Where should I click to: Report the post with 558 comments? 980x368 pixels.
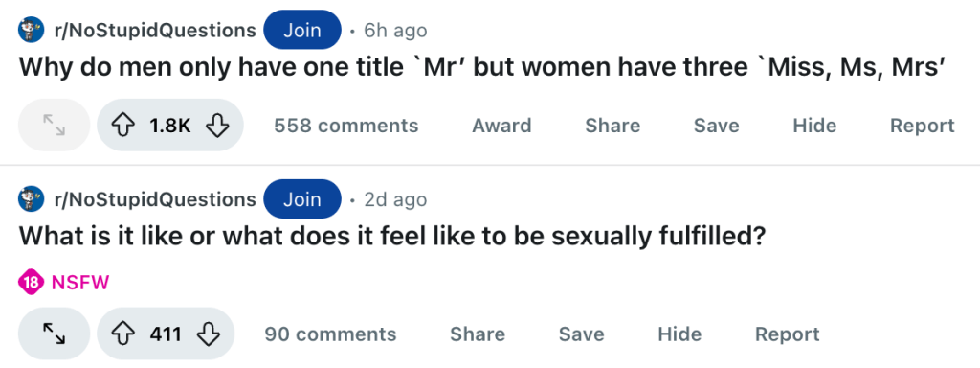click(x=923, y=126)
